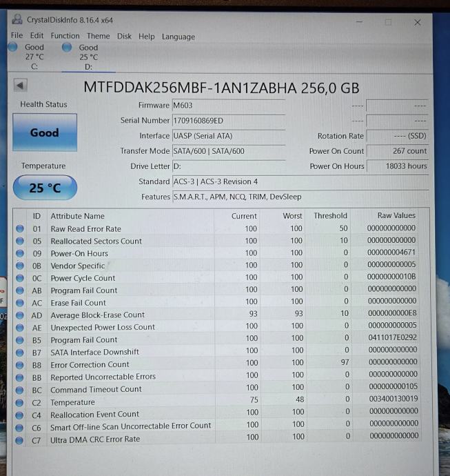Click the 25 °C temperature button
Viewport: 450px width, 476px height.
pyautogui.click(x=45, y=188)
